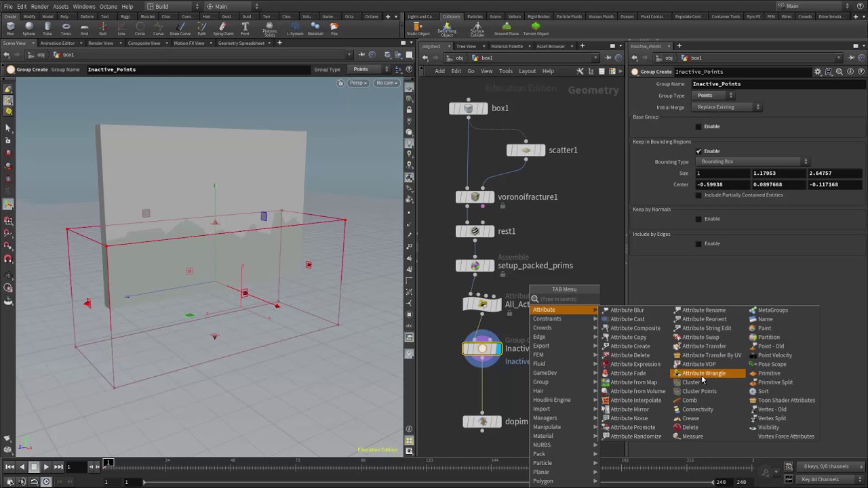
Task: Select the Spray Paint shelf tool
Action: click(x=223, y=28)
